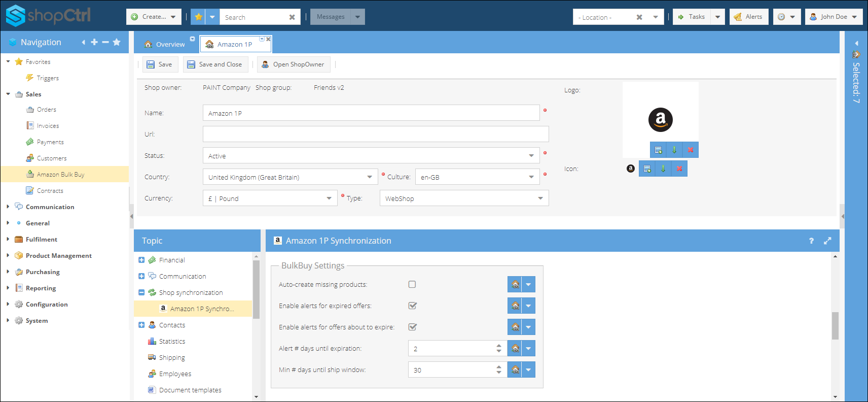This screenshot has height=402, width=868.
Task: Download the Icon with green arrow
Action: point(663,169)
